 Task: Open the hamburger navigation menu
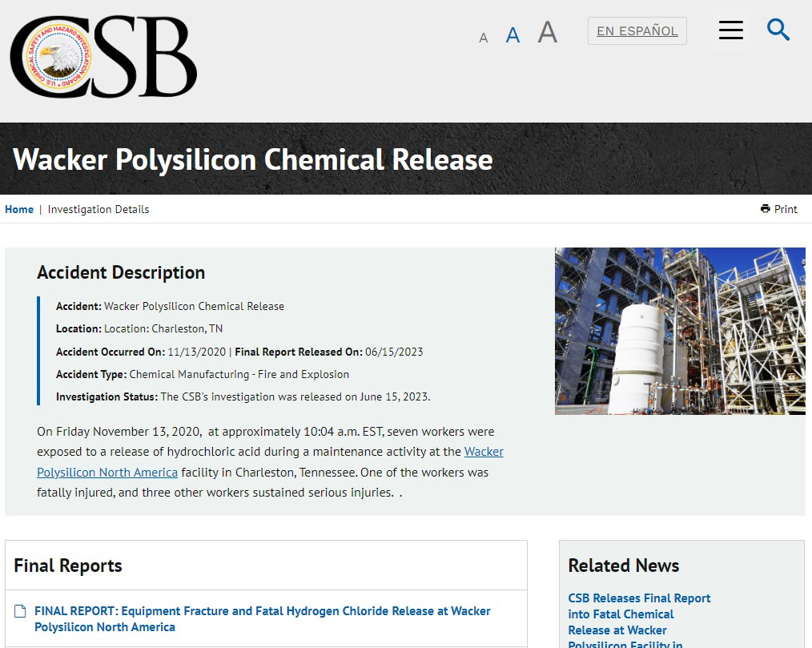point(730,30)
